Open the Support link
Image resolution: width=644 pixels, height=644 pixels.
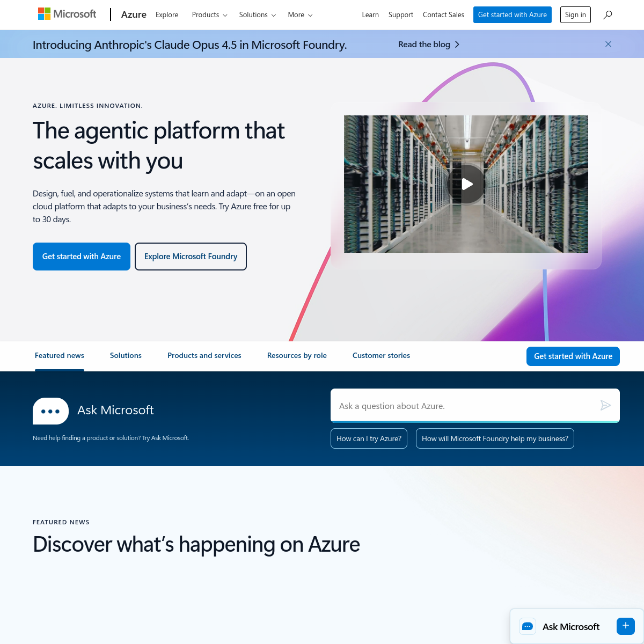click(x=401, y=15)
